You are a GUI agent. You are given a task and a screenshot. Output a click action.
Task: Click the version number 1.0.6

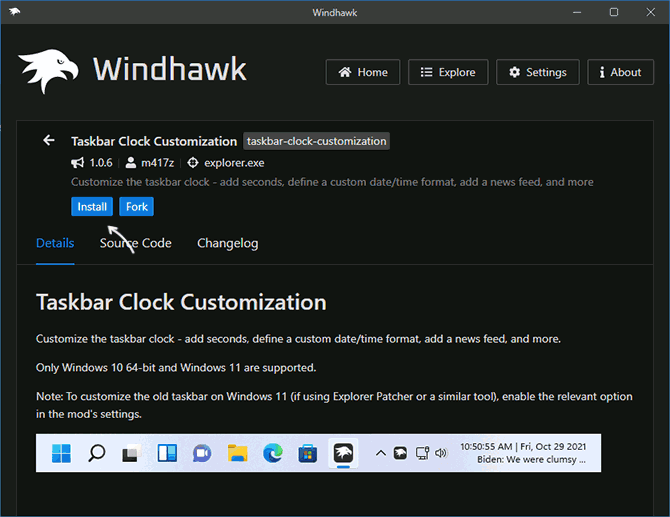click(101, 163)
